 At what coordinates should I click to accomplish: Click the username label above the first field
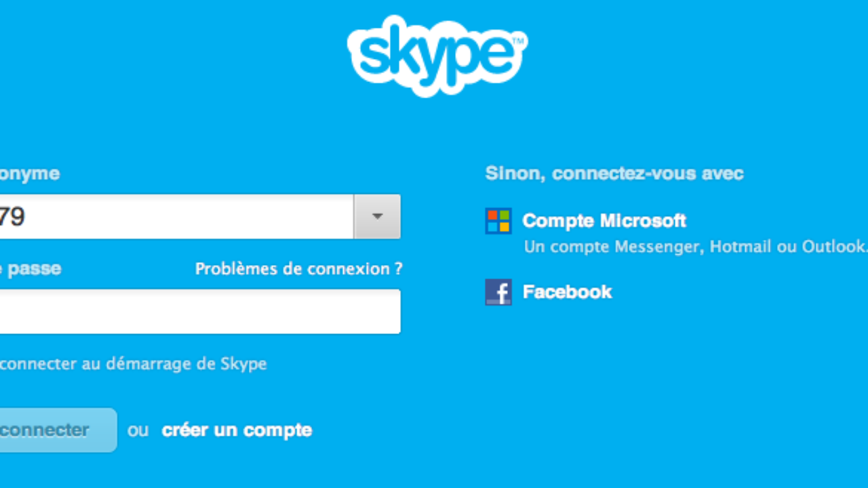(29, 174)
